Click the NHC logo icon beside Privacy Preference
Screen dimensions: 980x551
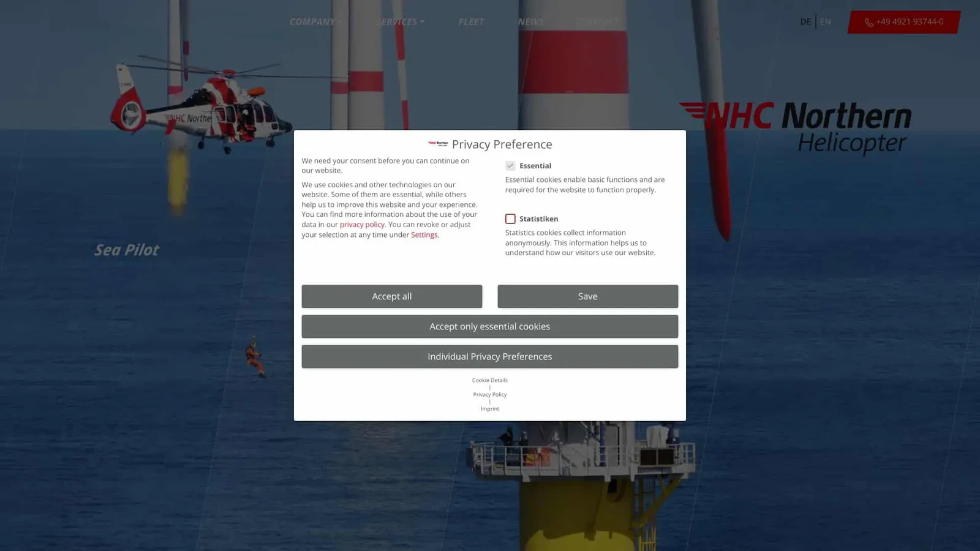pos(438,144)
